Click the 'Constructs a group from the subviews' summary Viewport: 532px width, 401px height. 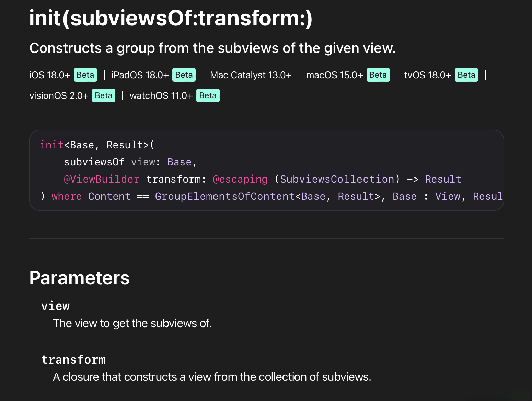(x=212, y=48)
